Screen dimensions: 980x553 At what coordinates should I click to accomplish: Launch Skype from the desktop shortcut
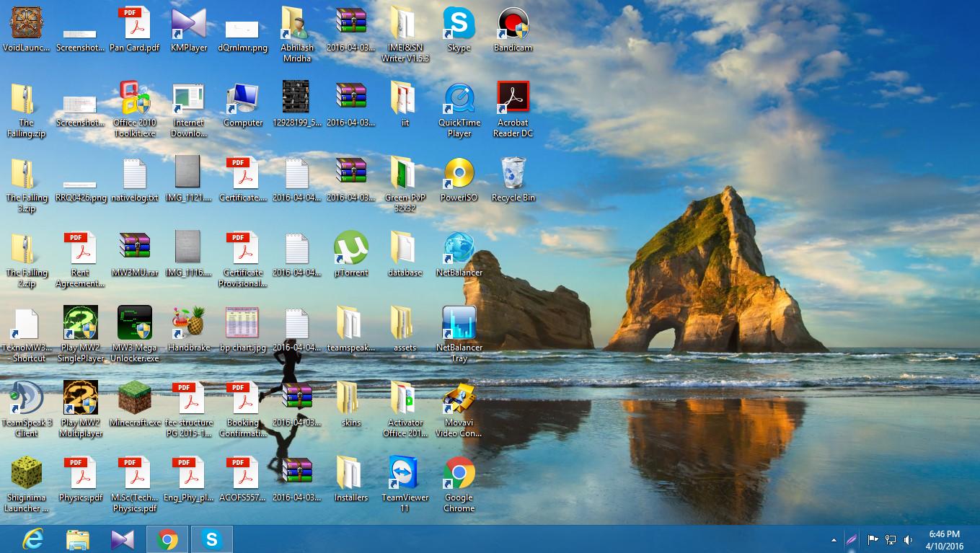tap(459, 30)
